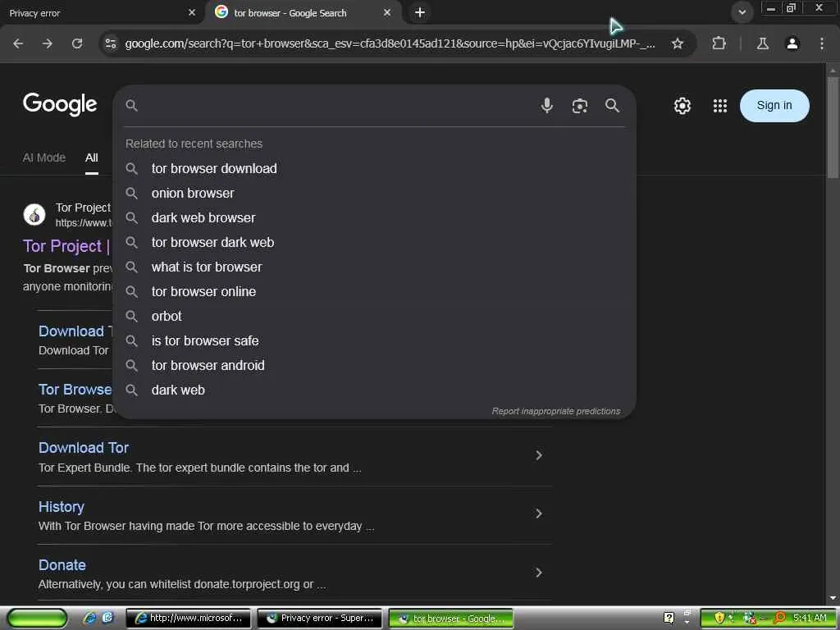Image resolution: width=840 pixels, height=630 pixels.
Task: Start voice search with microphone icon
Action: point(546,106)
